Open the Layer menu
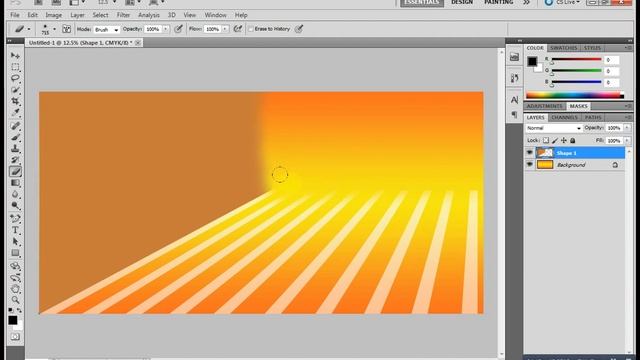 [x=77, y=15]
